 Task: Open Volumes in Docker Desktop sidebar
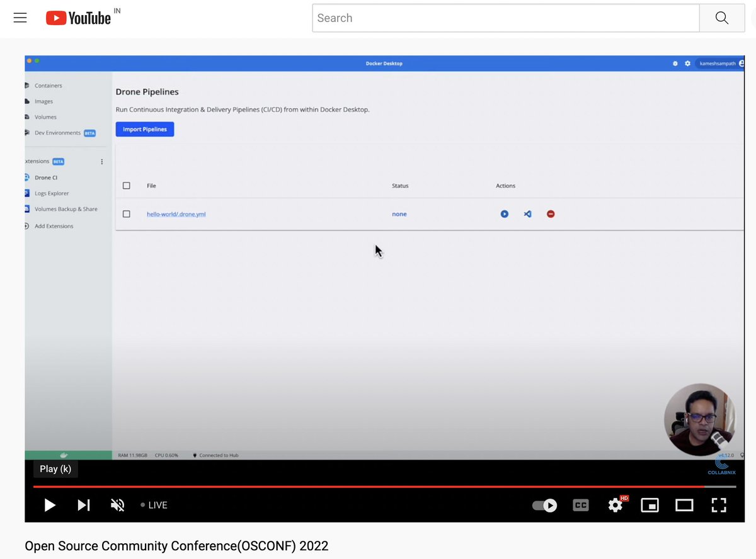(45, 117)
